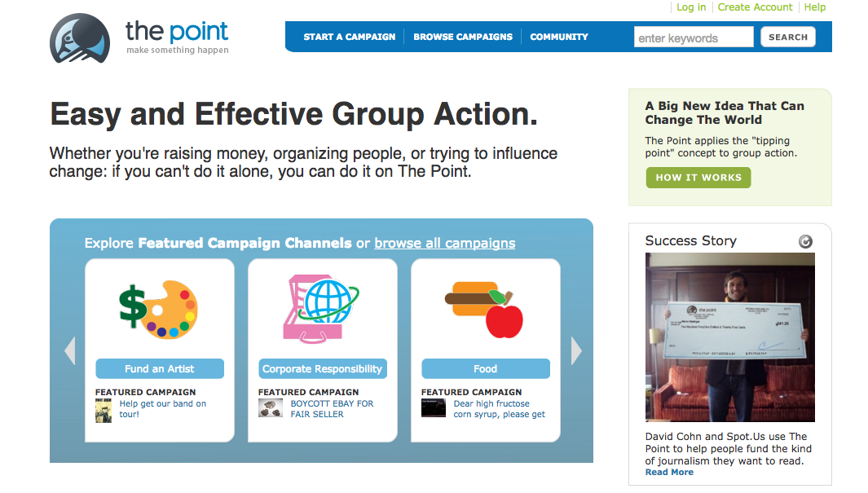The height and width of the screenshot is (493, 868).
Task: Show next channels with right arrow
Action: pos(576,350)
